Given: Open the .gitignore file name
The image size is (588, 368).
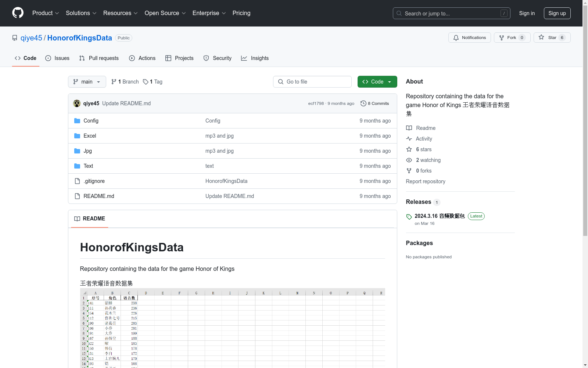Looking at the screenshot, I should (x=94, y=181).
